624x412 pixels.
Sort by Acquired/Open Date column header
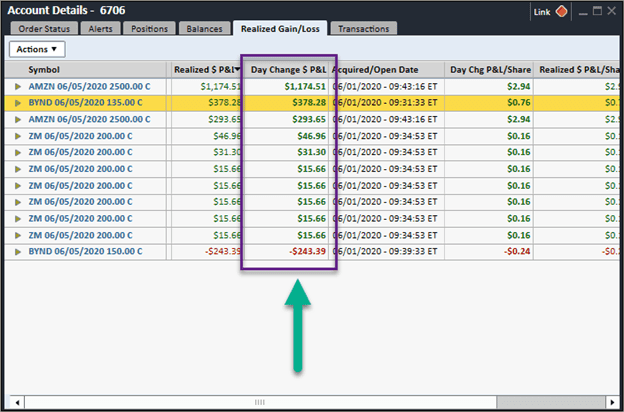375,70
